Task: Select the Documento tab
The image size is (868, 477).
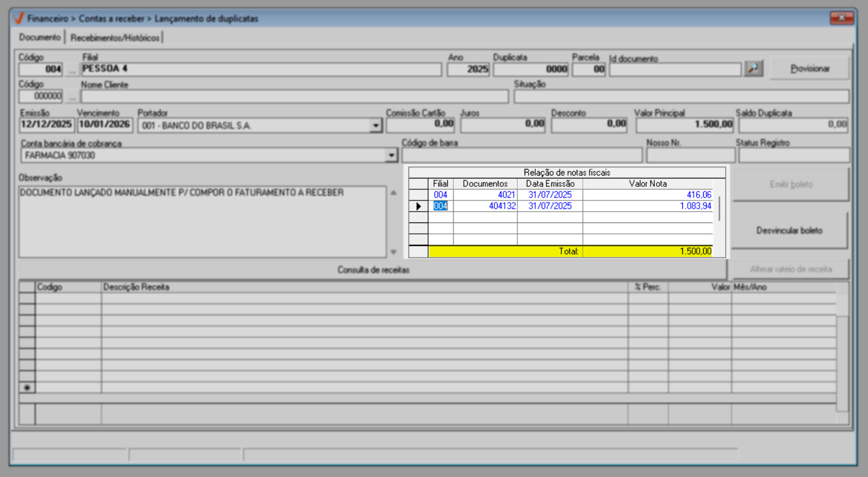Action: pos(40,37)
